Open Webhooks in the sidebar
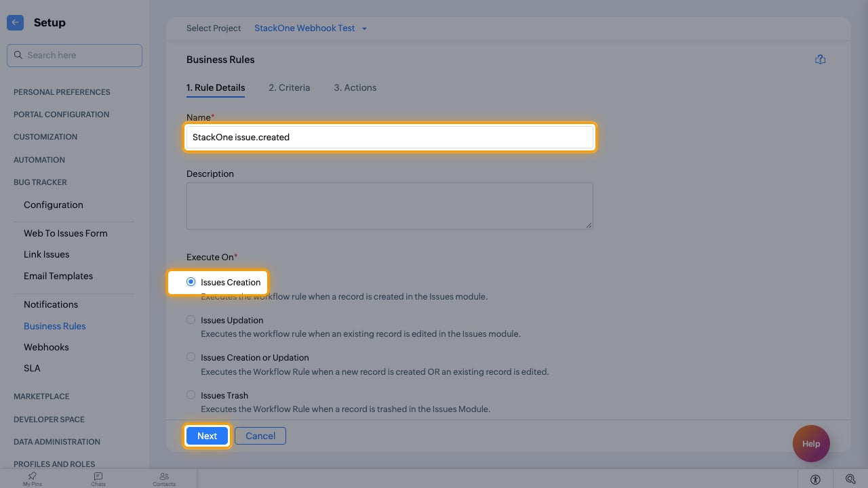 pyautogui.click(x=46, y=347)
